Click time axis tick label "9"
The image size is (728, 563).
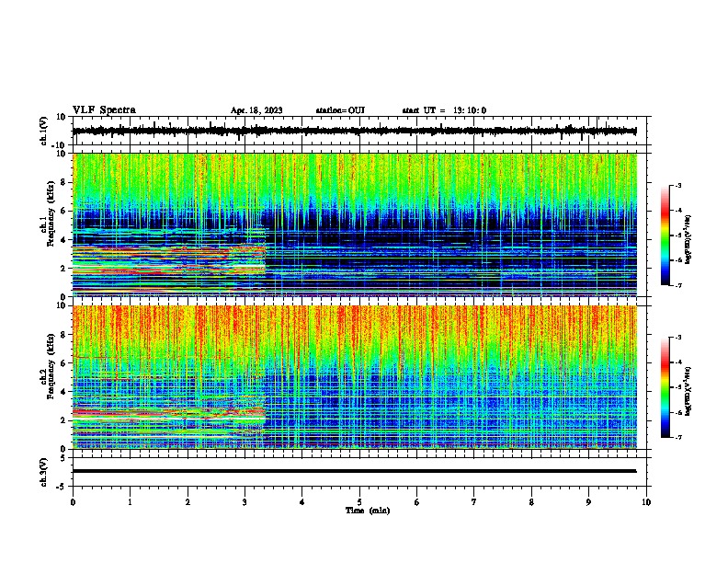coord(588,502)
